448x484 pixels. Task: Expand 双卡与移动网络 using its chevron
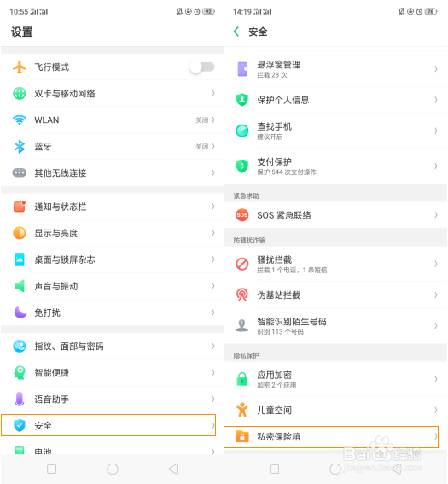[212, 93]
